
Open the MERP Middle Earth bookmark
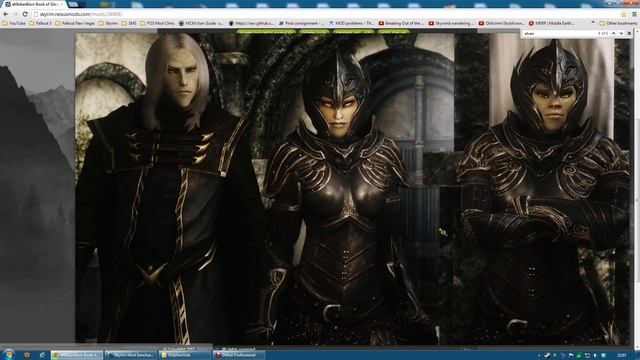(x=551, y=23)
